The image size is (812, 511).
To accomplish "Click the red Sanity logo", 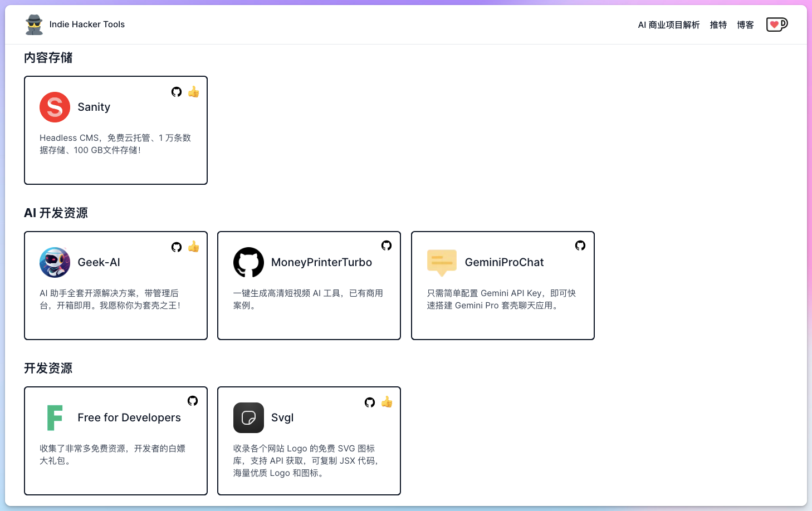I will pyautogui.click(x=55, y=107).
